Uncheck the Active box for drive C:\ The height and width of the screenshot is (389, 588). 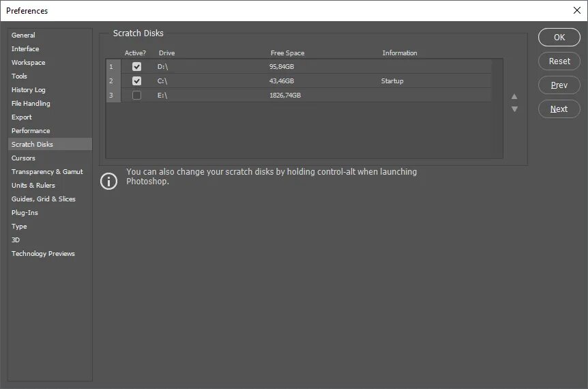pyautogui.click(x=136, y=81)
